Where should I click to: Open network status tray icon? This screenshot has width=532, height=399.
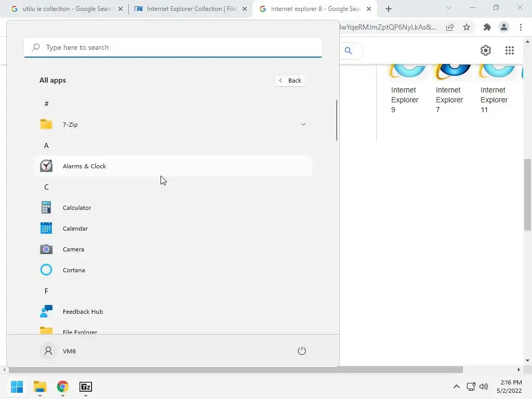[471, 387]
